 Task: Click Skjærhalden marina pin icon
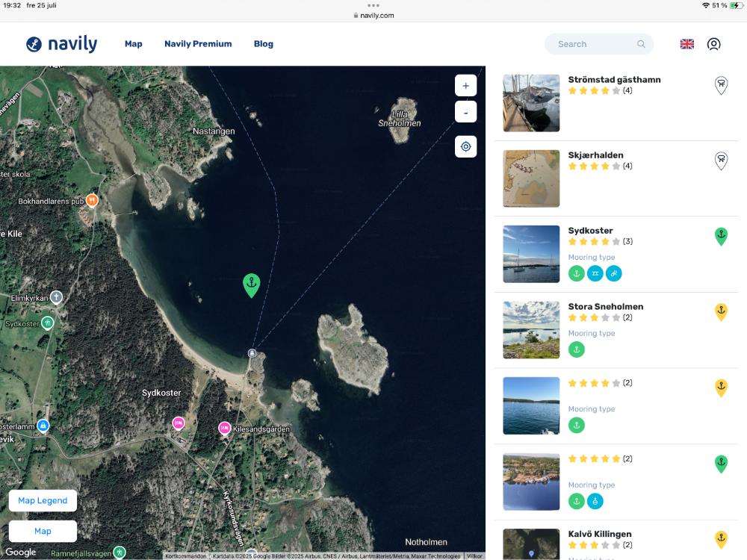click(722, 161)
